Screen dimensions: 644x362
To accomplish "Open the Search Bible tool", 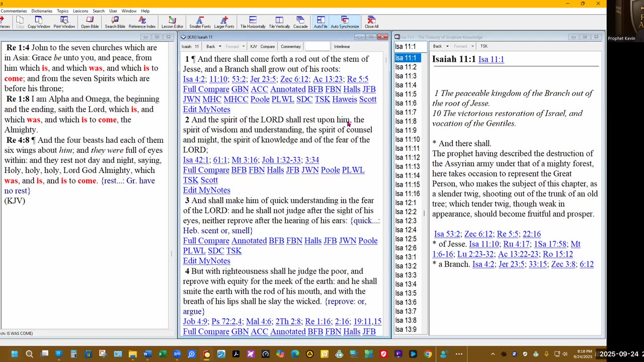I will 115,22.
